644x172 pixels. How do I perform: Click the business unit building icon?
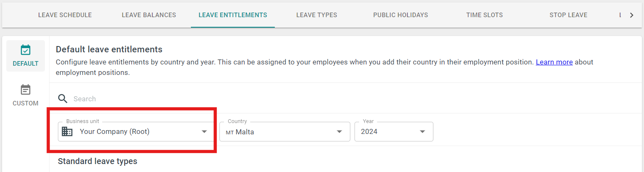[67, 131]
